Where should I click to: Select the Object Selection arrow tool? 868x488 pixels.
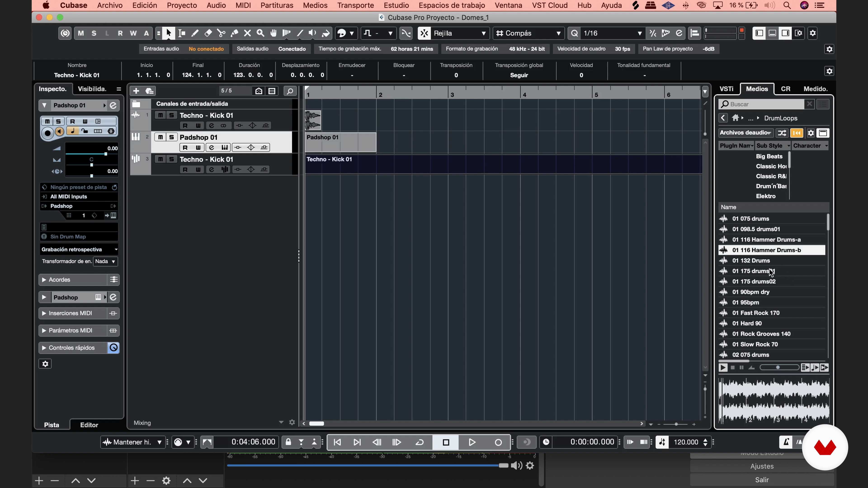coord(168,33)
